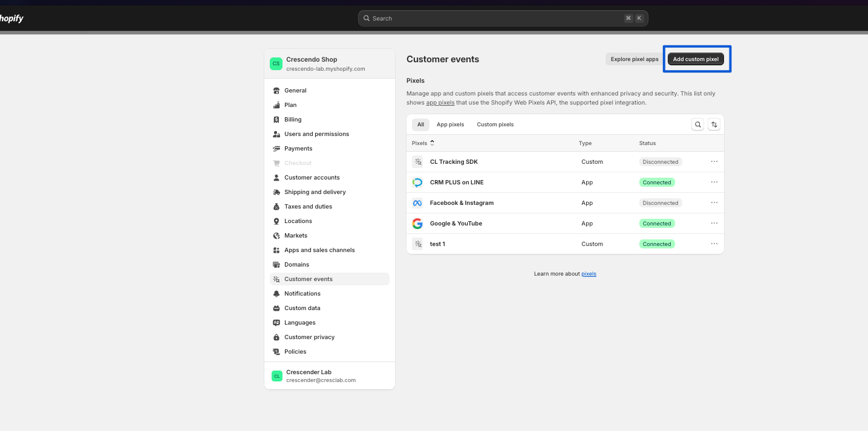The image size is (868, 431).
Task: Click Explore pixel apps button
Action: coord(634,59)
